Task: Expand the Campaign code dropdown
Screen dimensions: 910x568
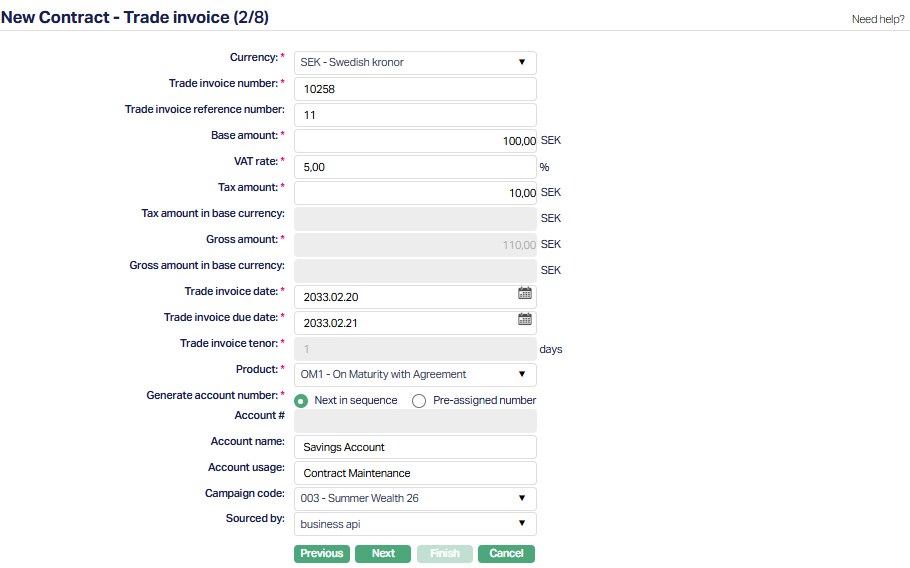Action: point(415,498)
